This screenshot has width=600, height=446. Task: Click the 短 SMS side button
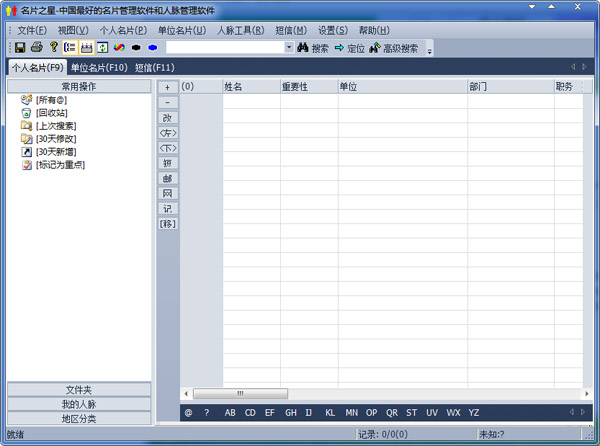click(x=168, y=163)
